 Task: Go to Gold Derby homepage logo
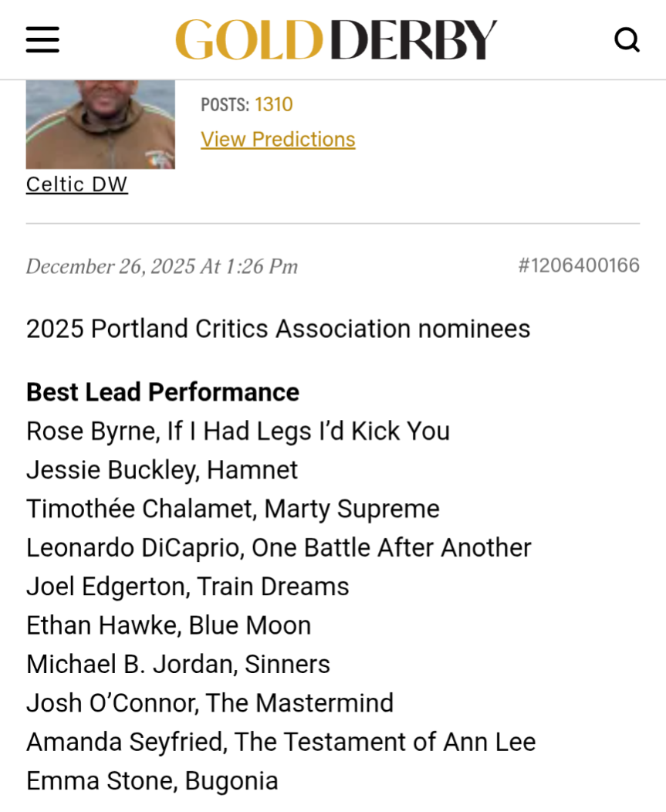(x=336, y=39)
